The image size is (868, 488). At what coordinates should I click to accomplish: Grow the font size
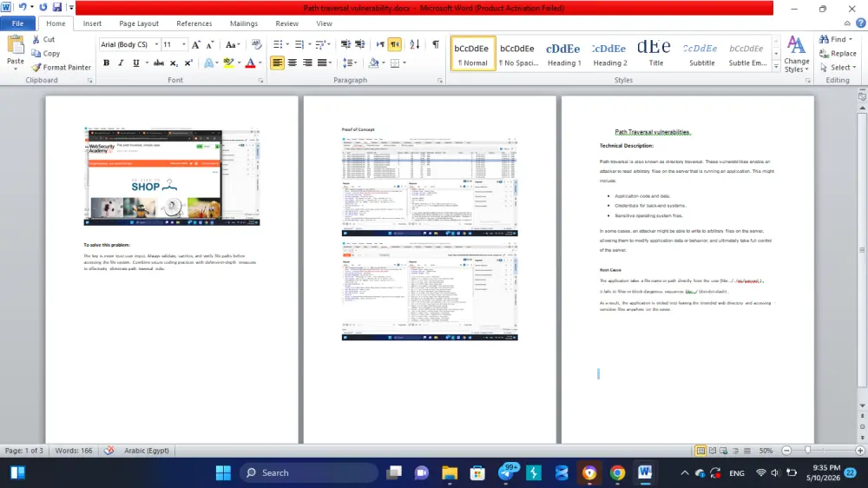(195, 44)
